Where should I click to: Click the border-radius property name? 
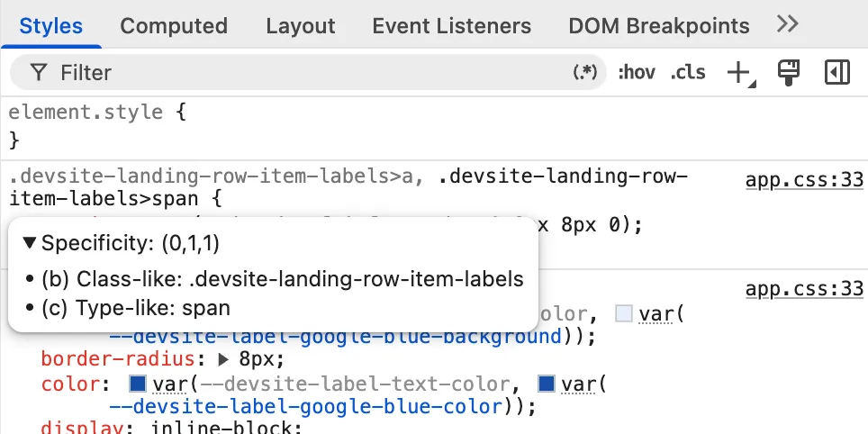118,360
